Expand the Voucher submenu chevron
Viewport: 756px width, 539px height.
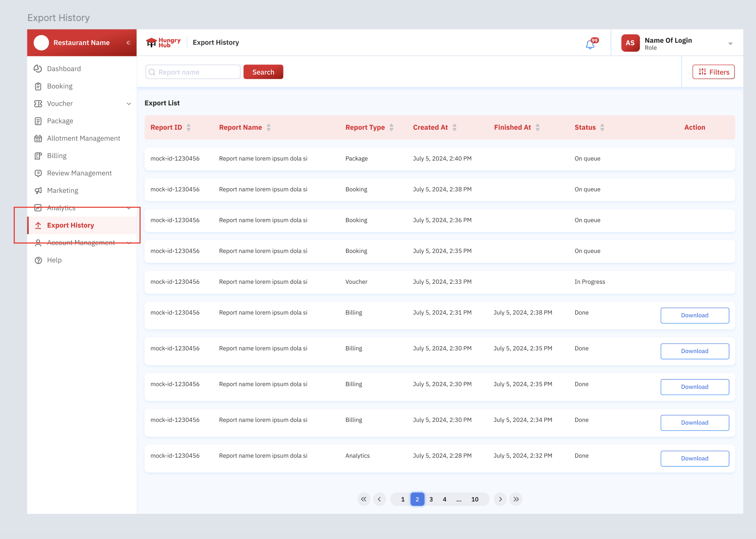129,104
